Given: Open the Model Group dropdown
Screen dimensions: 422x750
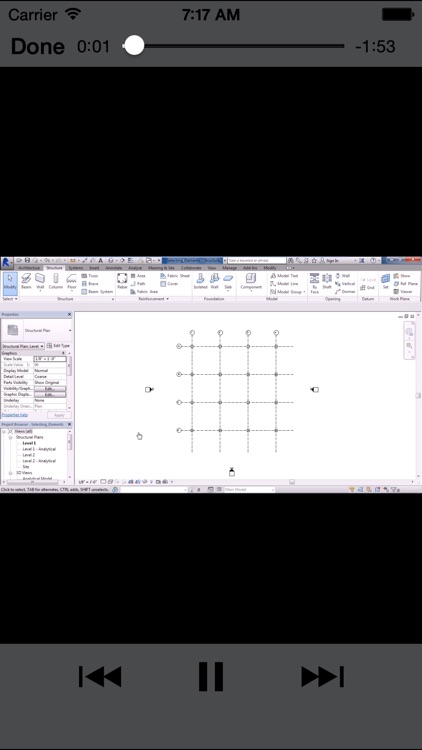Looking at the screenshot, I should pyautogui.click(x=288, y=291).
